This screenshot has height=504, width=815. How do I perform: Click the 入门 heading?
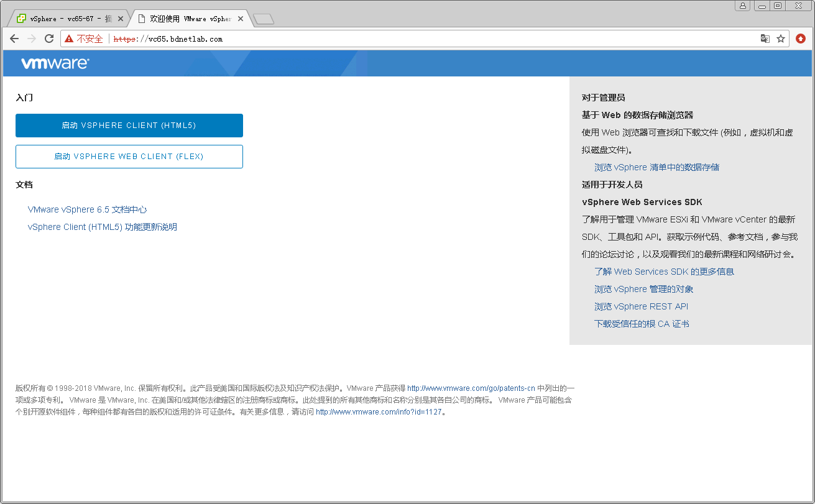24,98
